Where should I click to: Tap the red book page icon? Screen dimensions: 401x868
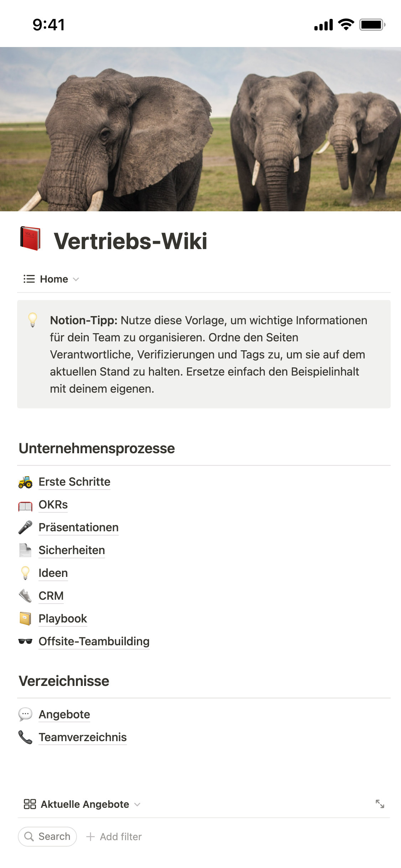tap(30, 239)
